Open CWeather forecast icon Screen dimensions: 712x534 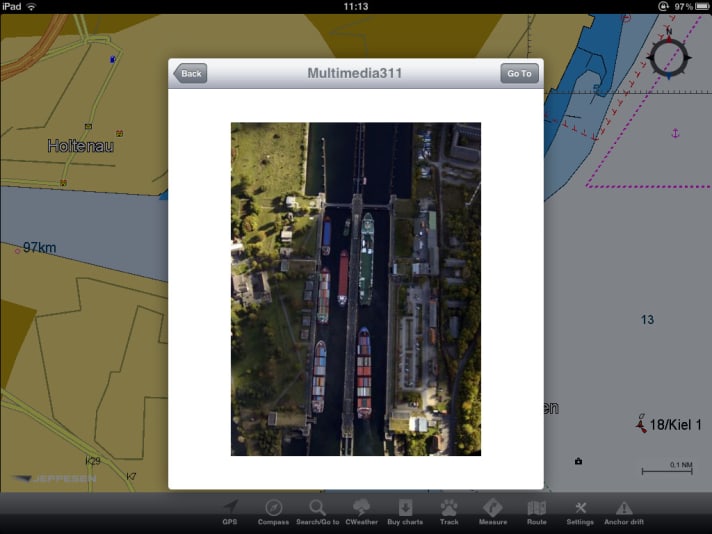pyautogui.click(x=361, y=508)
